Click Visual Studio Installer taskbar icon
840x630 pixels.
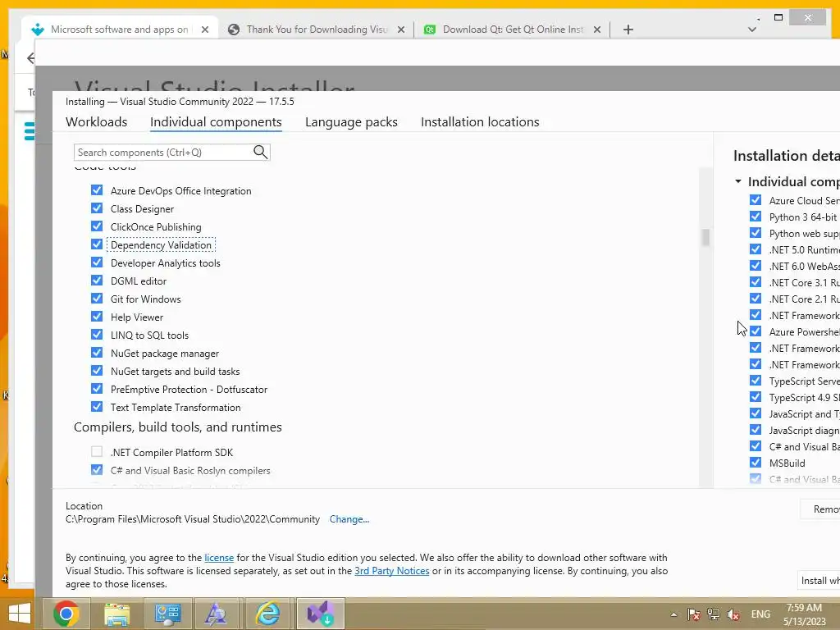click(321, 614)
